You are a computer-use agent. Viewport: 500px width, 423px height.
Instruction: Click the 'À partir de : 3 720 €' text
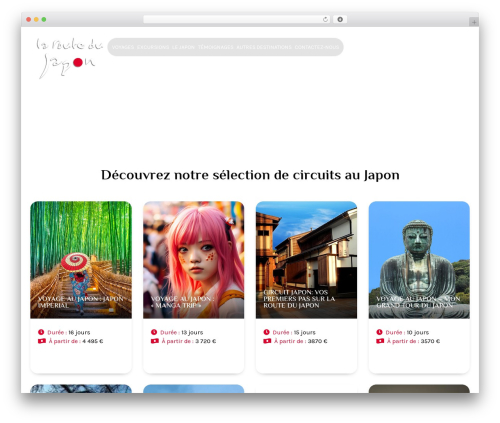click(x=189, y=341)
